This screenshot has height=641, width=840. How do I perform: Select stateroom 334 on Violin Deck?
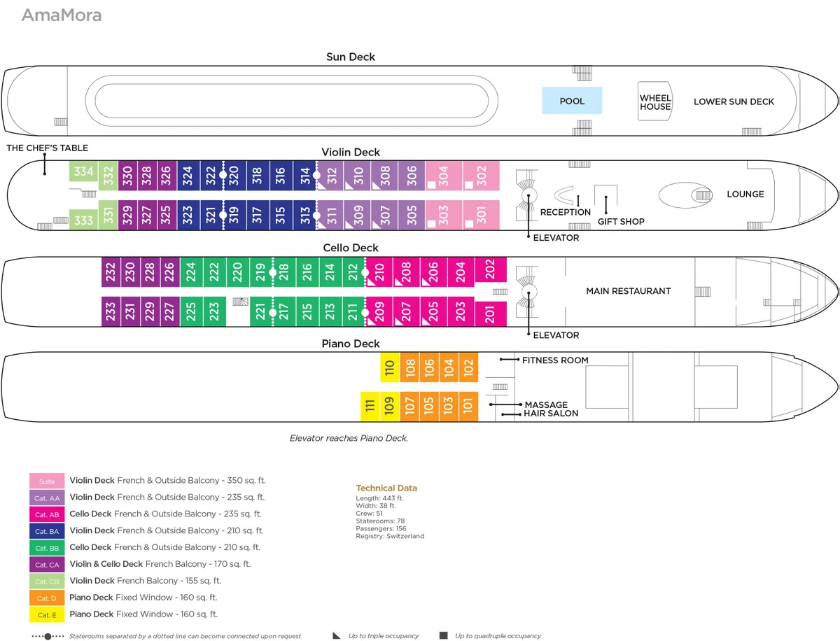click(x=83, y=171)
